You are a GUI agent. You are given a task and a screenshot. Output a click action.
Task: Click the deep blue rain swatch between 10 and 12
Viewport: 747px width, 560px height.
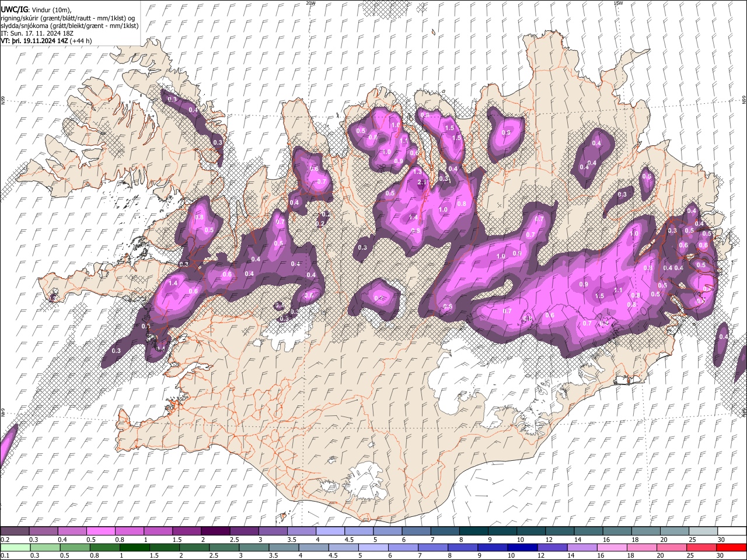click(x=522, y=548)
